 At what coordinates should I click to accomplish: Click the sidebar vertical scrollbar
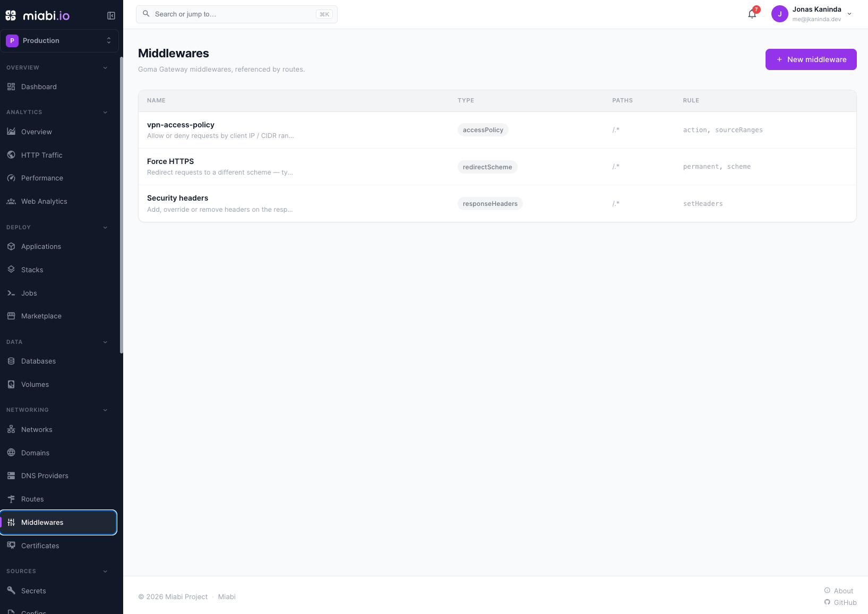[x=122, y=205]
